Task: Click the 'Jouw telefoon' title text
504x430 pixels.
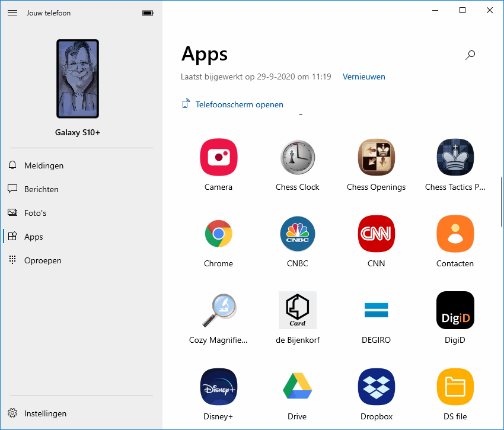Action: pyautogui.click(x=49, y=13)
